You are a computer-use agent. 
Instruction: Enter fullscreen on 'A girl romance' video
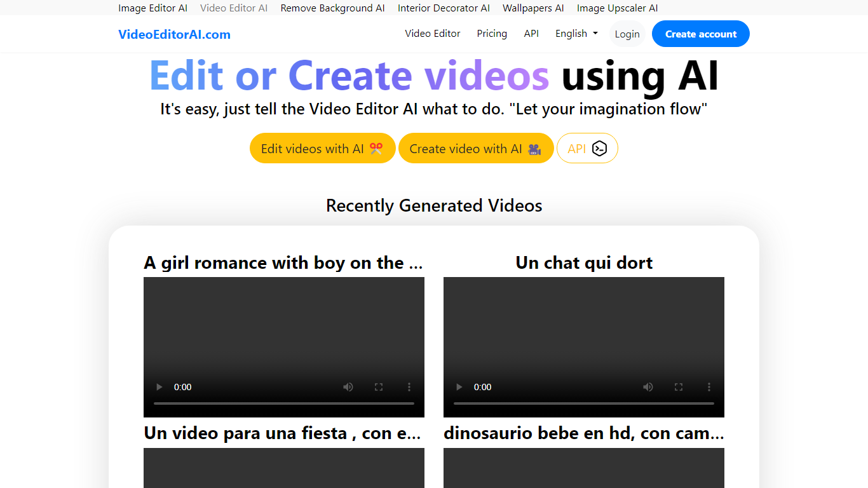click(x=379, y=387)
